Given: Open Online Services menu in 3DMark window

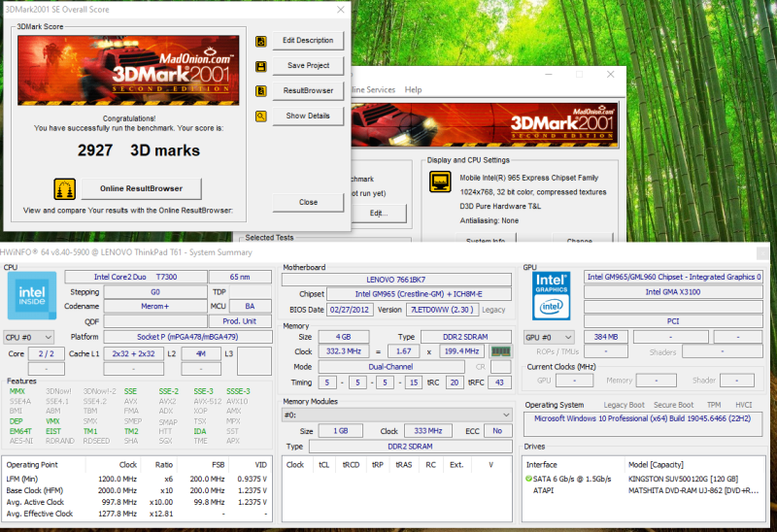Looking at the screenshot, I should 374,89.
